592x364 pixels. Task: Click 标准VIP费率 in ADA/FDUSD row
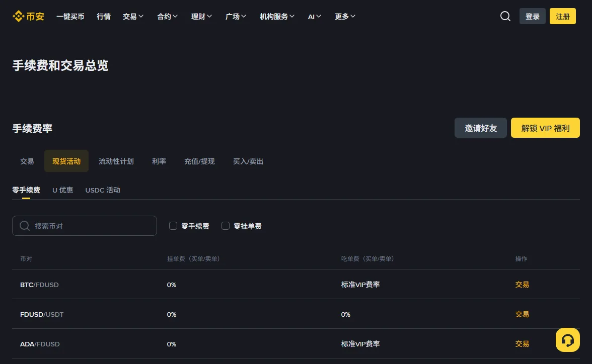click(x=360, y=344)
